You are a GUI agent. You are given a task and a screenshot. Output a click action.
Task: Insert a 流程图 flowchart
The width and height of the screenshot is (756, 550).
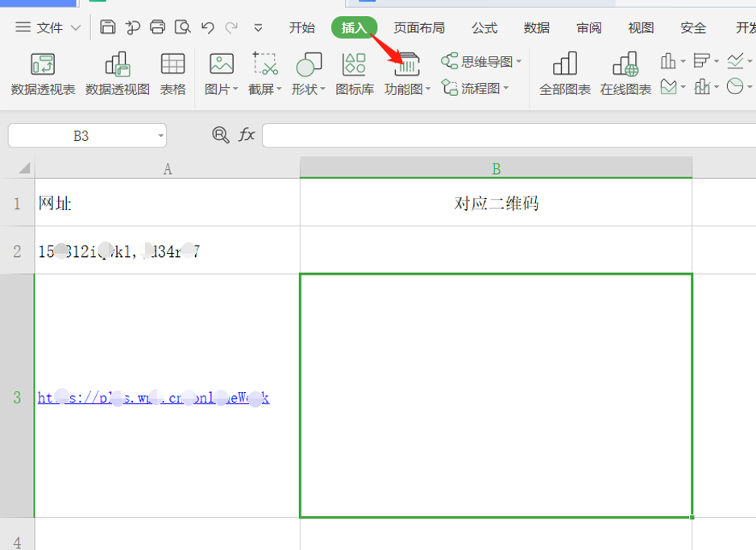click(471, 88)
